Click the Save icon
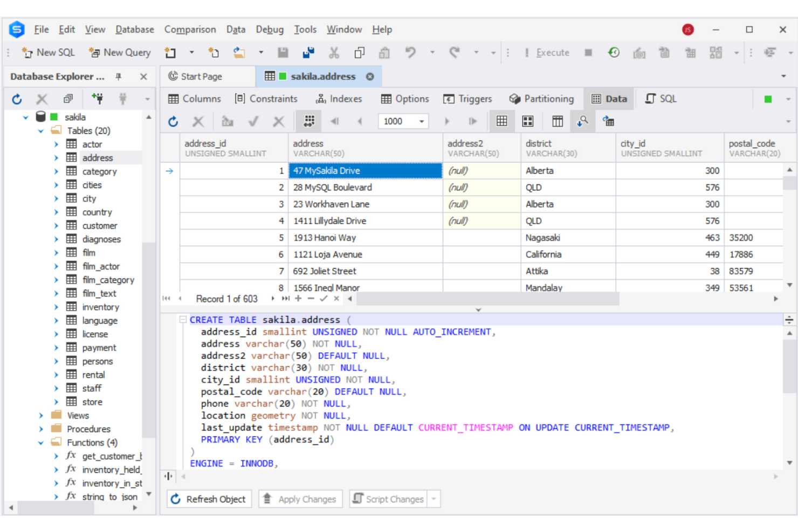The image size is (798, 532). pyautogui.click(x=283, y=52)
